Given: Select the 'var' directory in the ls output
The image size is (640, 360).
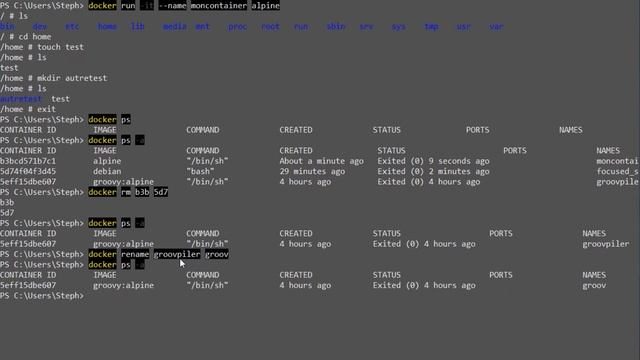Looking at the screenshot, I should 496,27.
